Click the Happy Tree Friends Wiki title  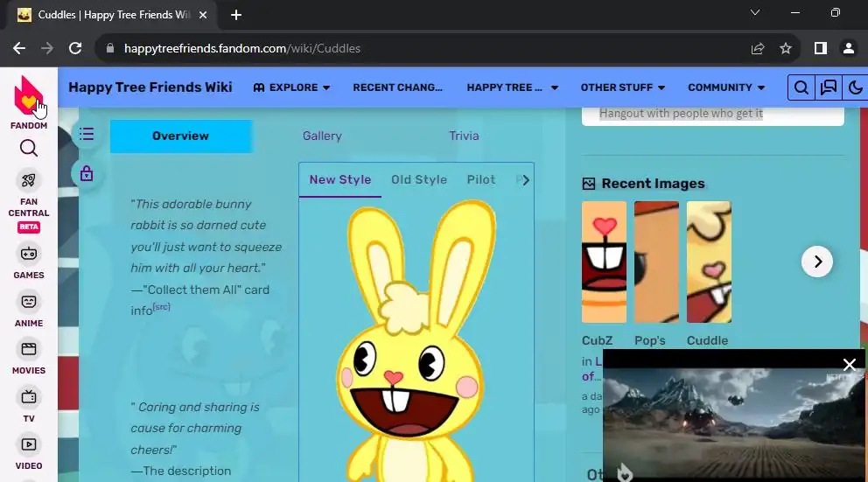point(150,87)
